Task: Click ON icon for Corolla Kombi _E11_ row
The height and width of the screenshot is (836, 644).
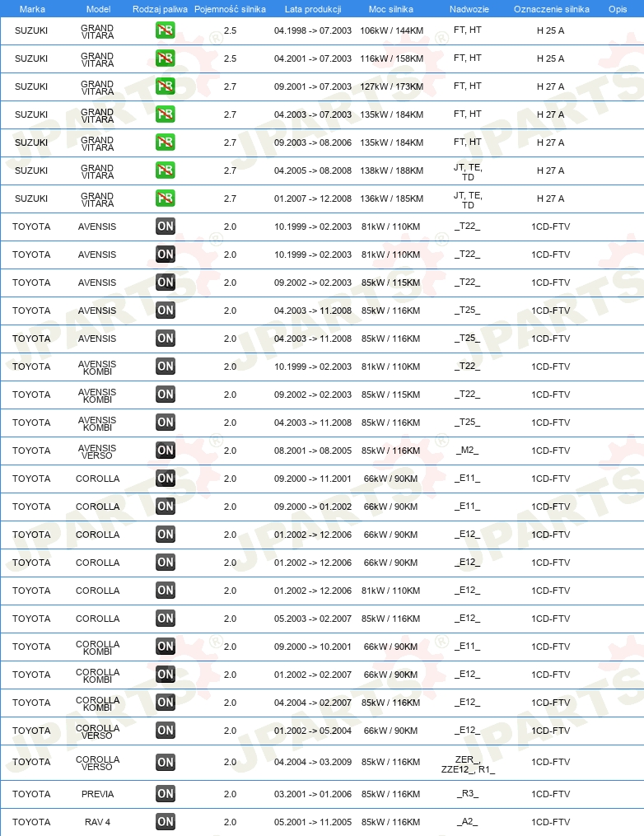Action: click(166, 647)
